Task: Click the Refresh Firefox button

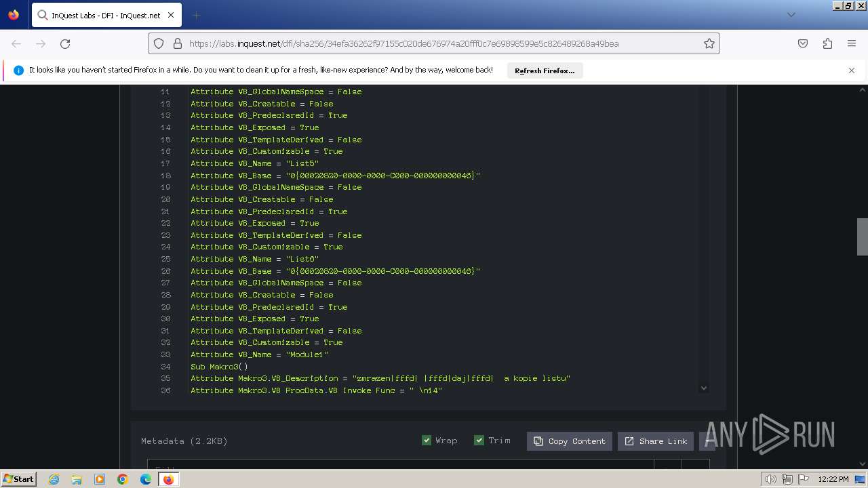Action: (x=545, y=70)
